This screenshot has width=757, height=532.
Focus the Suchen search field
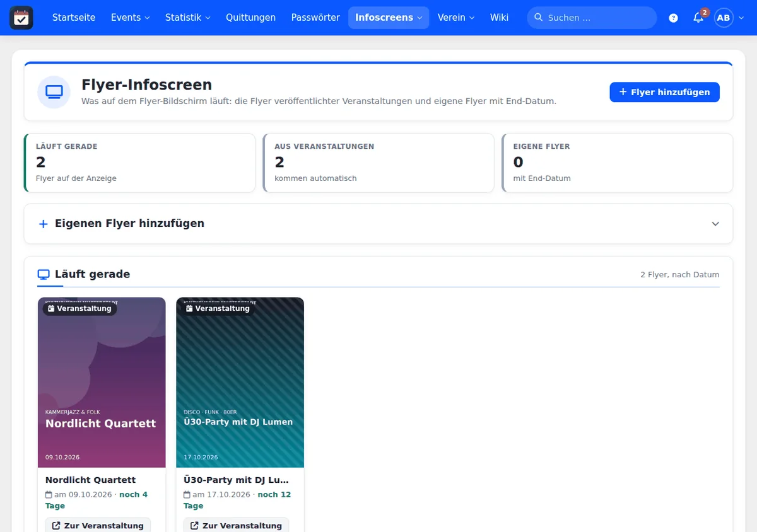coord(592,18)
